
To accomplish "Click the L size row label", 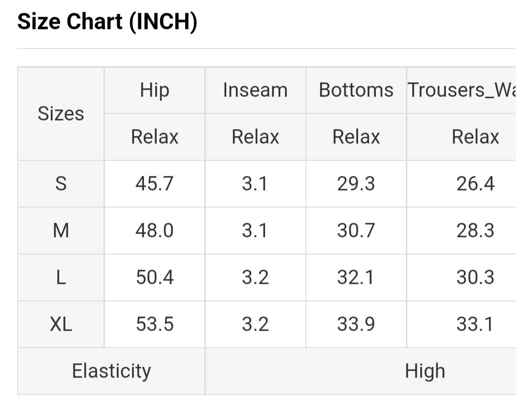I will [x=61, y=277].
